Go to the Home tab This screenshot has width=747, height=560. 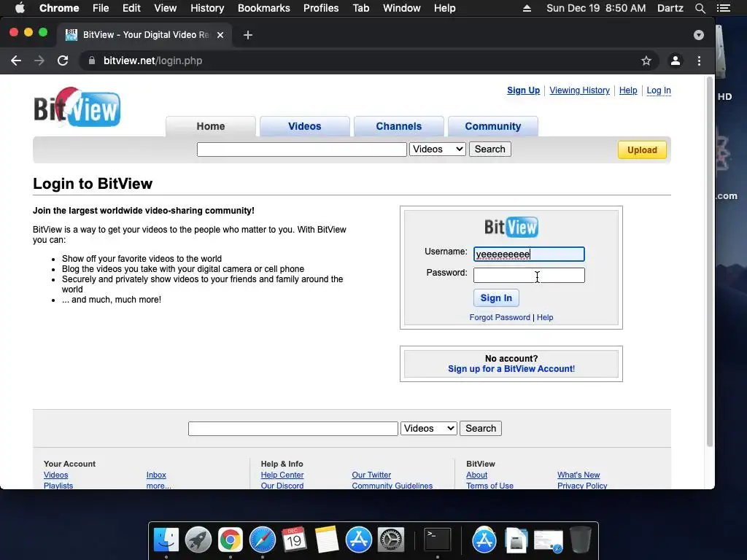pyautogui.click(x=211, y=126)
